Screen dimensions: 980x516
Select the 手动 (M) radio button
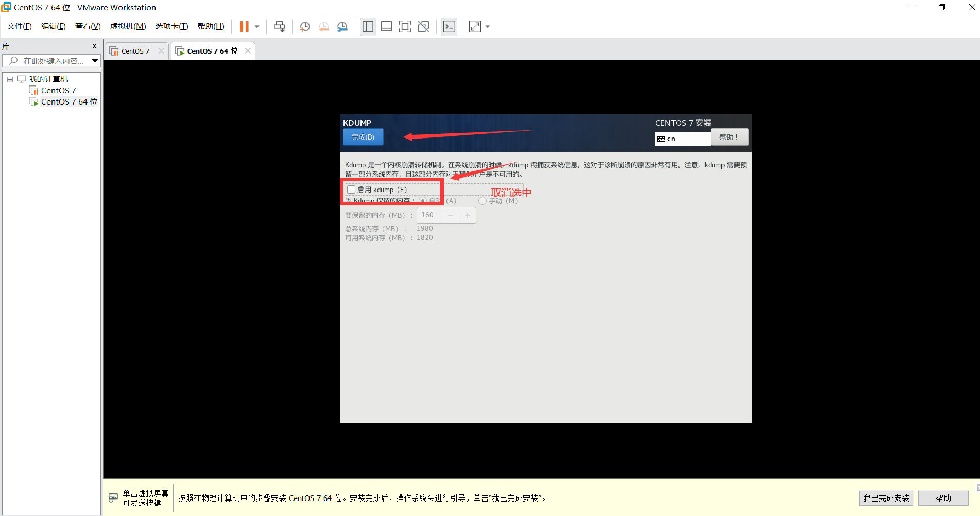tap(483, 201)
